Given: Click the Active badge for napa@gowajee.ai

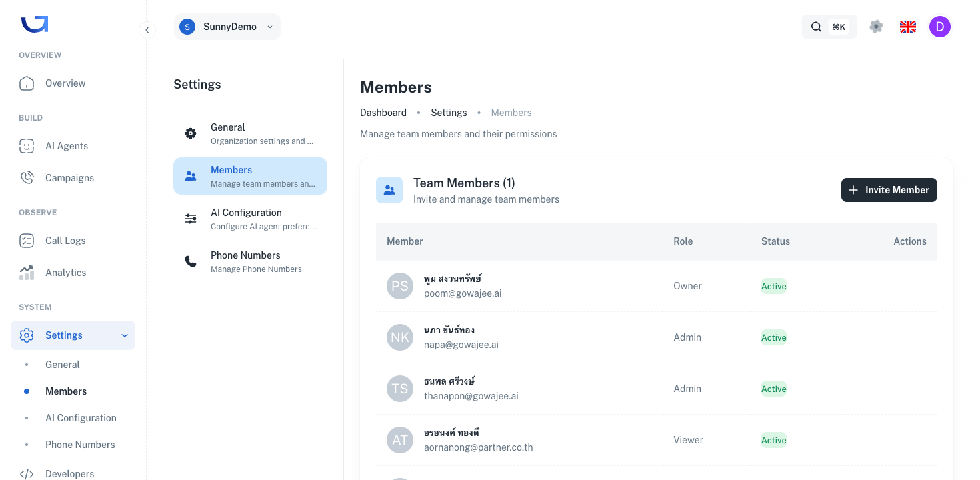Looking at the screenshot, I should 774,337.
